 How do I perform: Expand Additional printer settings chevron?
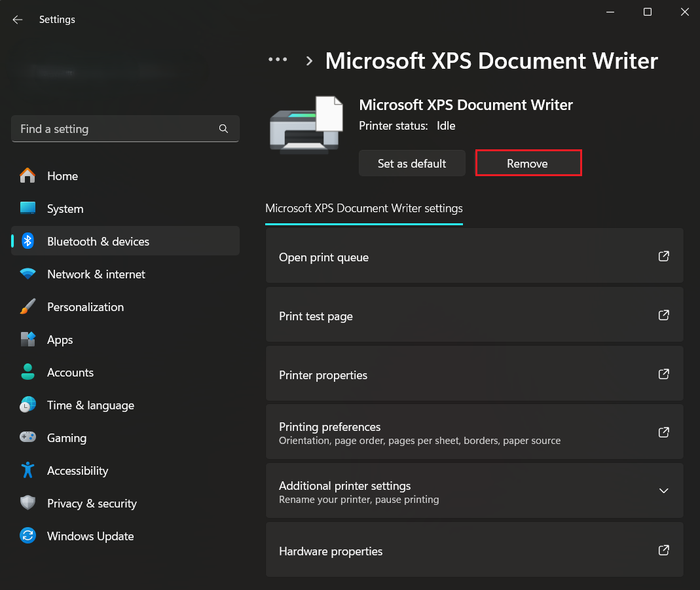coord(663,491)
